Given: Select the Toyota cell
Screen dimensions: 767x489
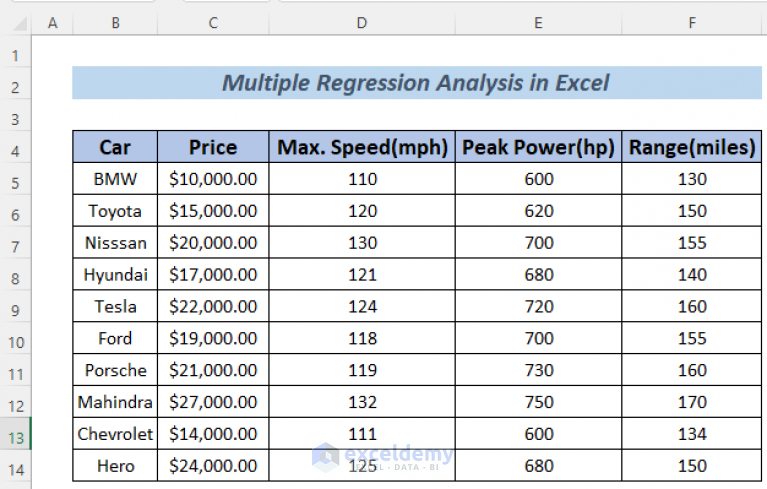Looking at the screenshot, I should (115, 211).
